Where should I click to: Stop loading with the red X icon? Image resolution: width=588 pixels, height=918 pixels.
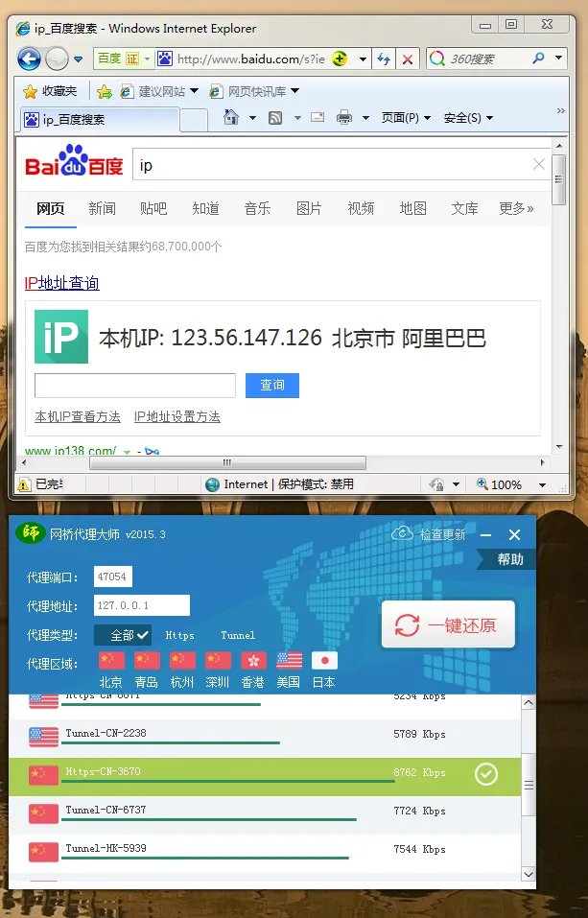coord(408,59)
